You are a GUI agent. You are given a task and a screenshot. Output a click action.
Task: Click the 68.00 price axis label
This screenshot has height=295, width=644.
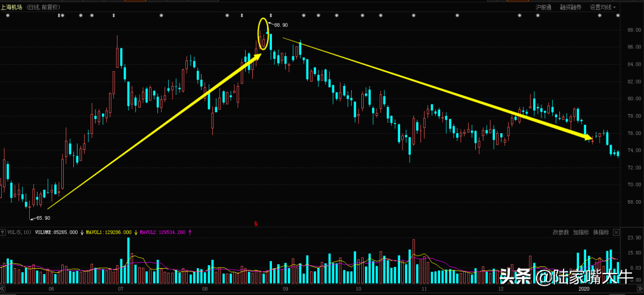click(633, 202)
